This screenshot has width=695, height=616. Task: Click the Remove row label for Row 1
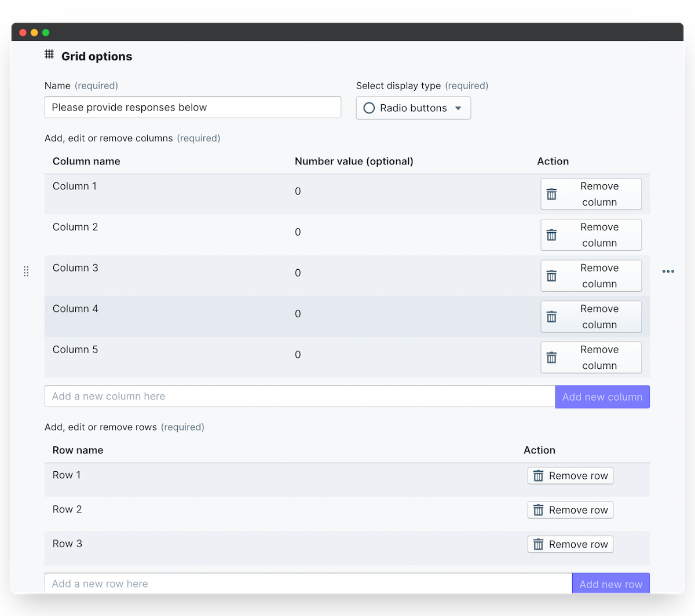pyautogui.click(x=579, y=476)
